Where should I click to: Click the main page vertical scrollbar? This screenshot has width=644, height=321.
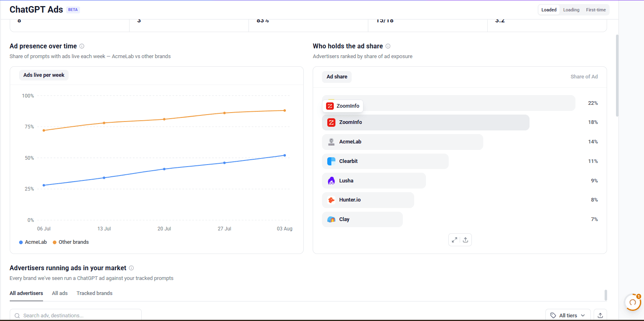click(x=617, y=76)
